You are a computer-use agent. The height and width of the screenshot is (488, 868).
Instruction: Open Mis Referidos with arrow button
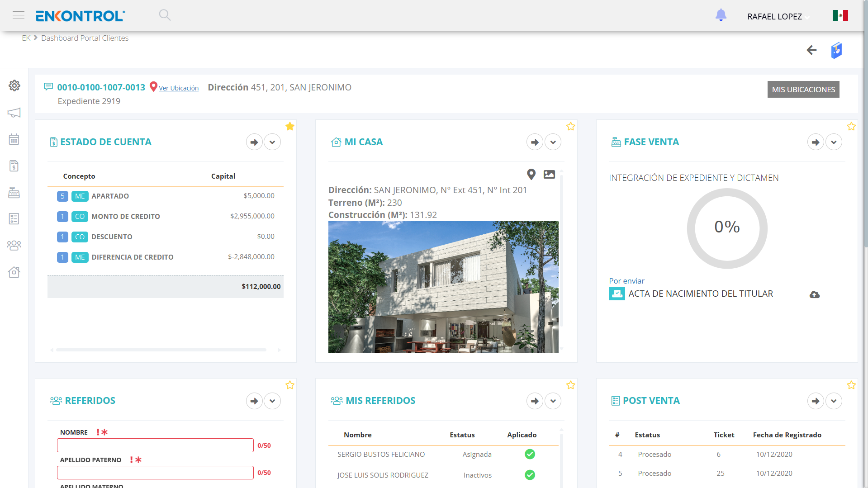pos(535,401)
